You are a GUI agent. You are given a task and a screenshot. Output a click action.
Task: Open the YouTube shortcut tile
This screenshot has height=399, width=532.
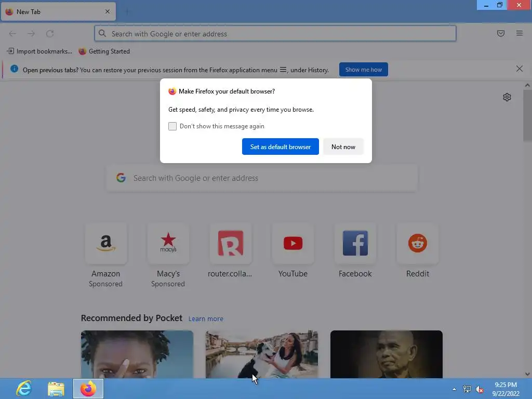pyautogui.click(x=293, y=251)
